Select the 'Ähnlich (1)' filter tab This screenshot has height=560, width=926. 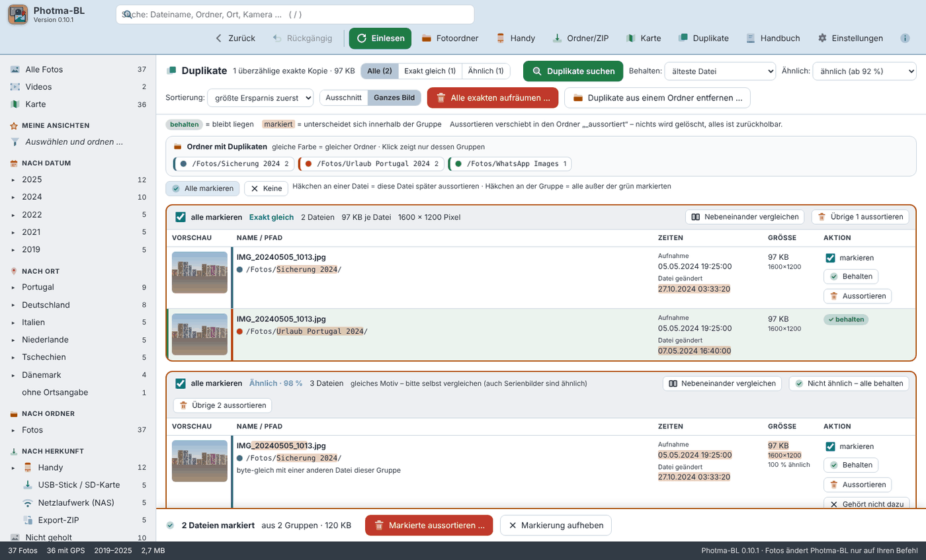(486, 71)
